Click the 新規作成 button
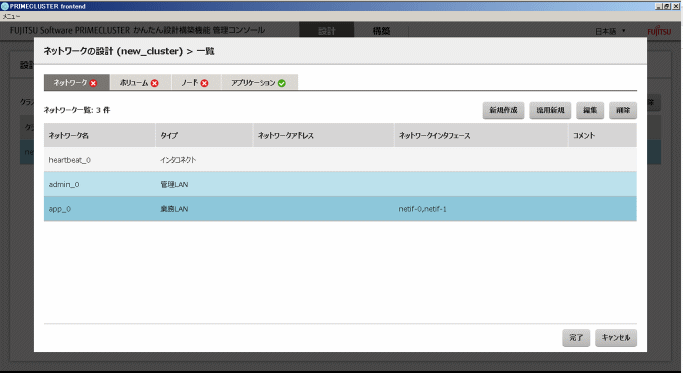The image size is (683, 373). (x=503, y=110)
